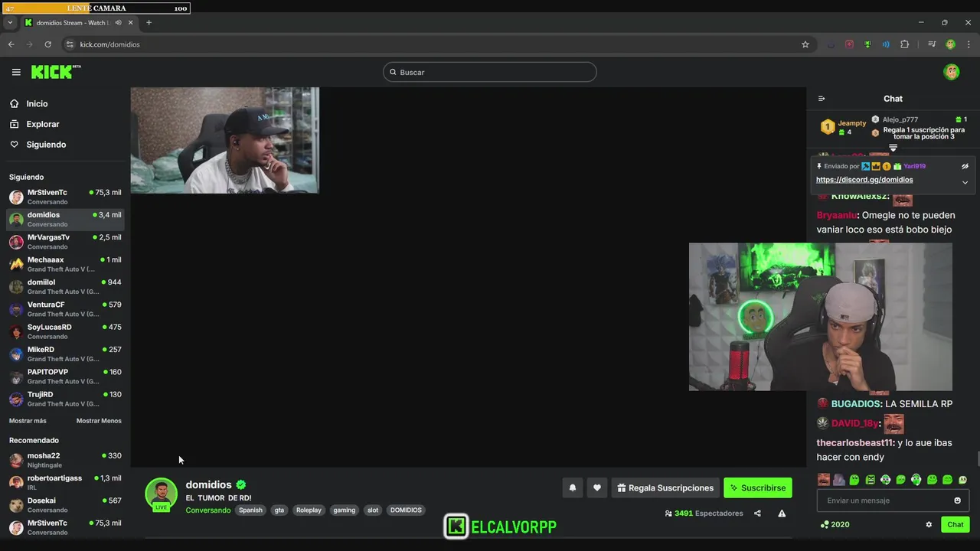Toggle notifications bell for domidios
Image resolution: width=980 pixels, height=551 pixels.
tap(572, 487)
